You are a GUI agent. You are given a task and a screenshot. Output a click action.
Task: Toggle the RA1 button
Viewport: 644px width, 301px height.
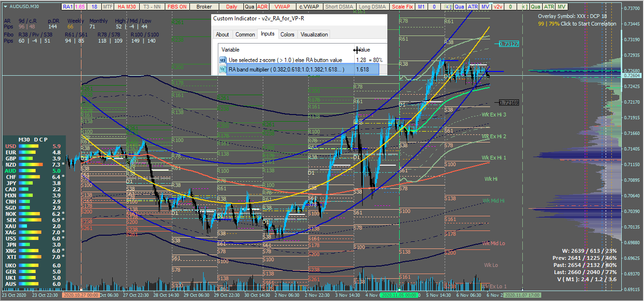tap(68, 7)
